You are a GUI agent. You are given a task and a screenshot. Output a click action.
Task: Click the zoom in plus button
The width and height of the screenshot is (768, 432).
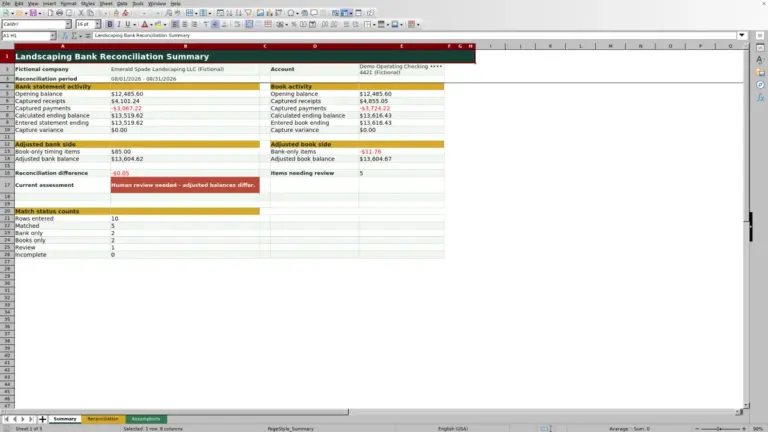[x=744, y=429]
